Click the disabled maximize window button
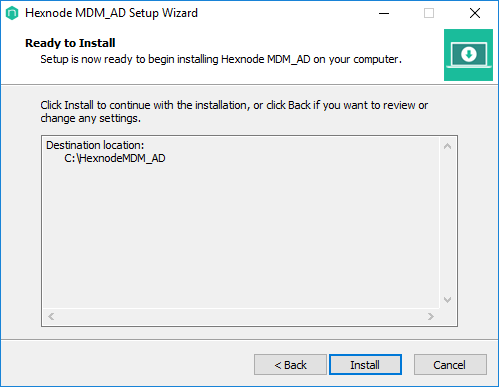Viewport: 499px width, 387px height. [x=429, y=13]
